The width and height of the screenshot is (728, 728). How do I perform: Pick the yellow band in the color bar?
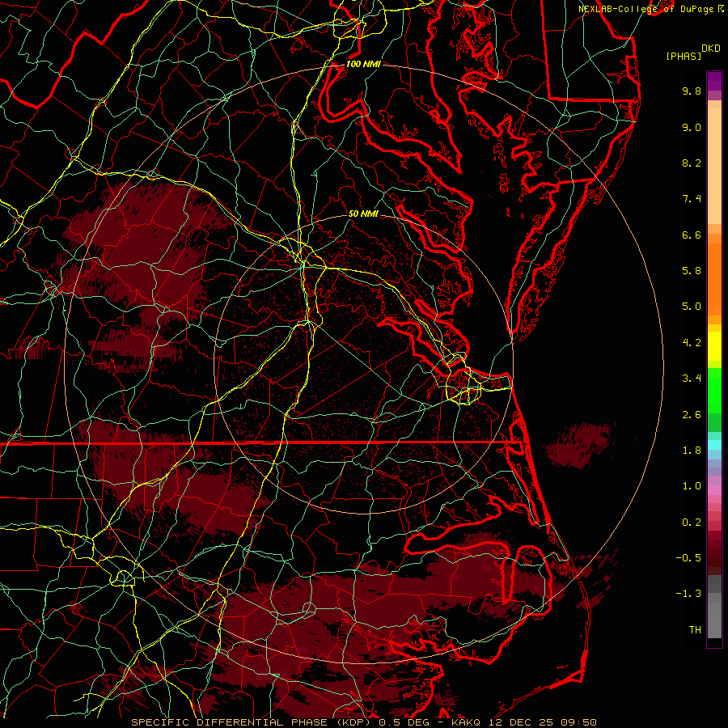pos(714,346)
